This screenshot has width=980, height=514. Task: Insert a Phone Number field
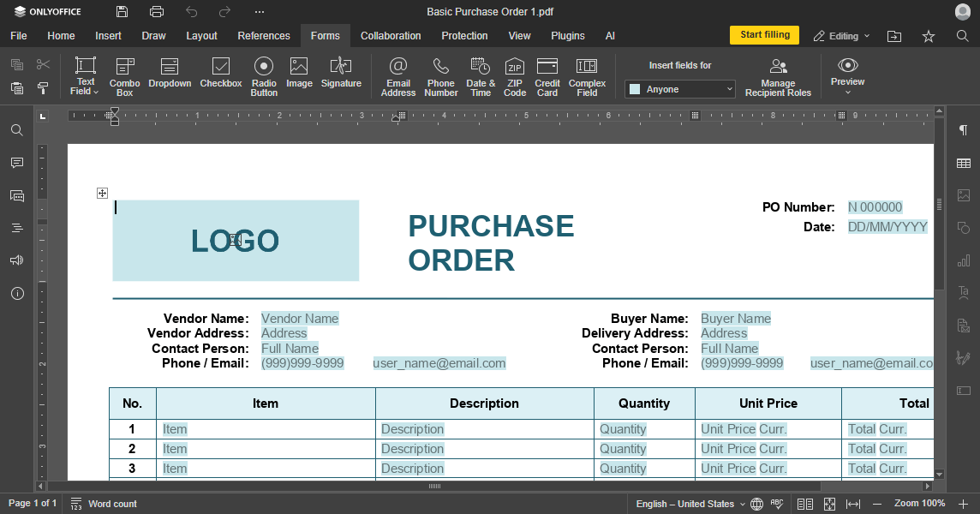(440, 76)
